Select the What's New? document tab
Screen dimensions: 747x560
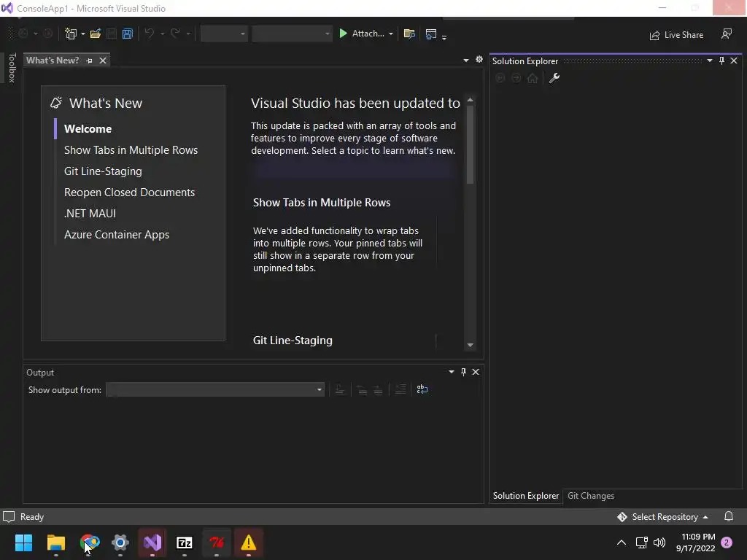pos(53,61)
